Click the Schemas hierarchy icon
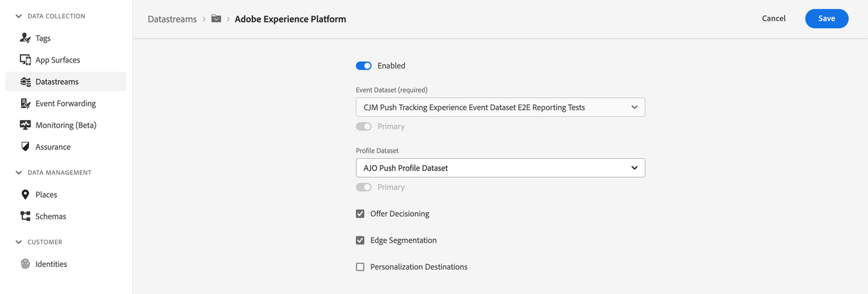The height and width of the screenshot is (294, 868). click(25, 216)
